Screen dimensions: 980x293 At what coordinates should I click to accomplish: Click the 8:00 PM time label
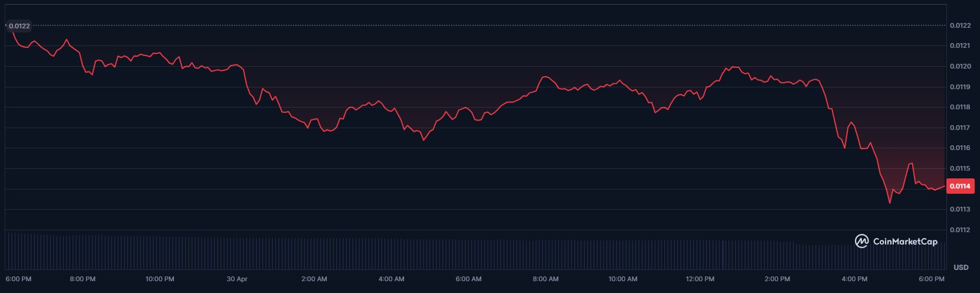pyautogui.click(x=83, y=279)
